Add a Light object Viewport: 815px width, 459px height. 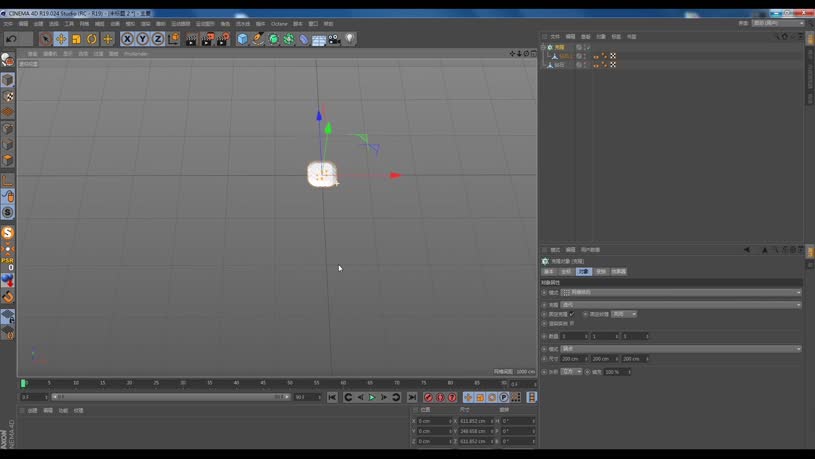tap(349, 39)
